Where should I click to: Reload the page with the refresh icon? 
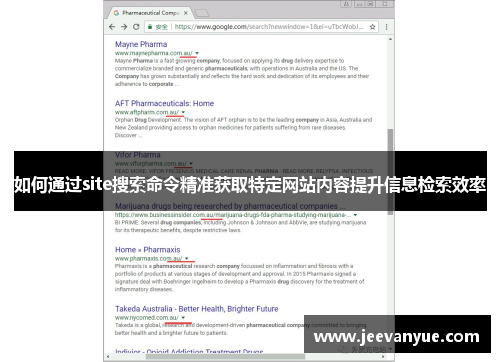click(136, 27)
